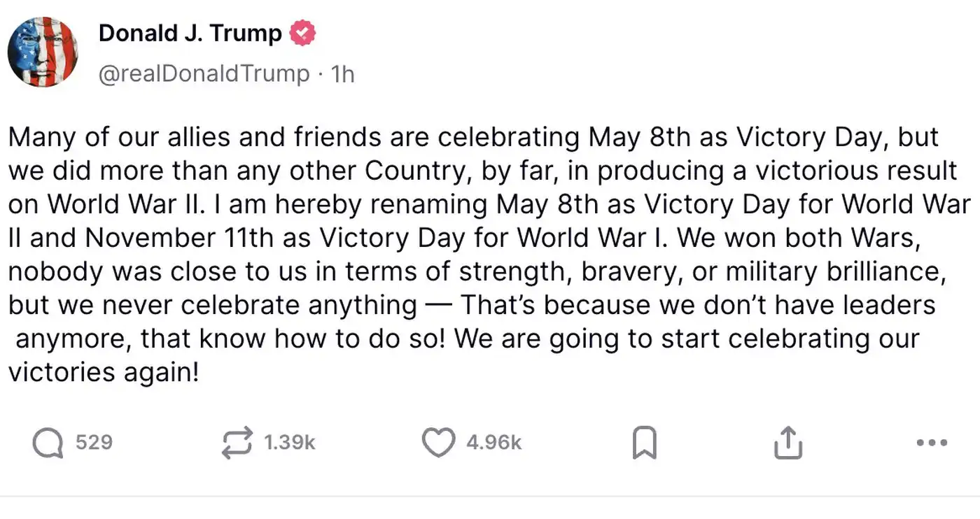Click the 4.96k likes count
The height and width of the screenshot is (519, 980).
493,441
